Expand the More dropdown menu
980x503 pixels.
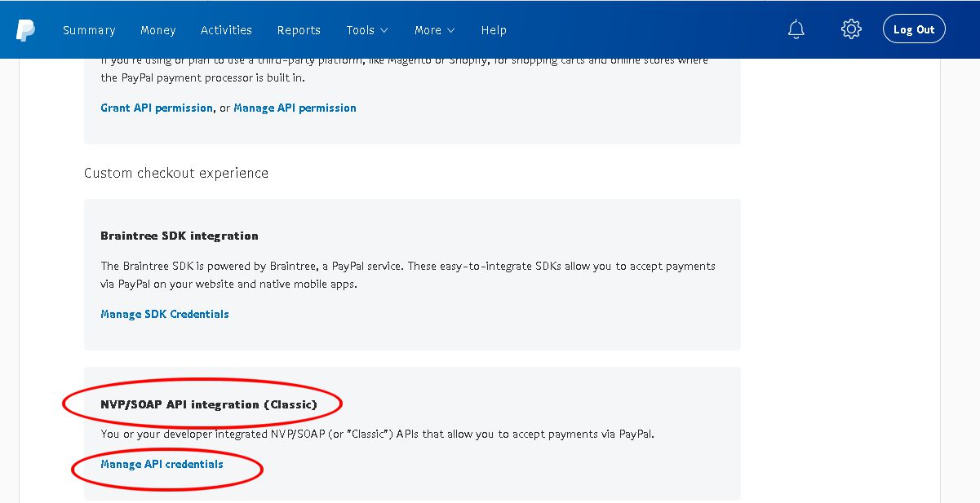tap(434, 30)
